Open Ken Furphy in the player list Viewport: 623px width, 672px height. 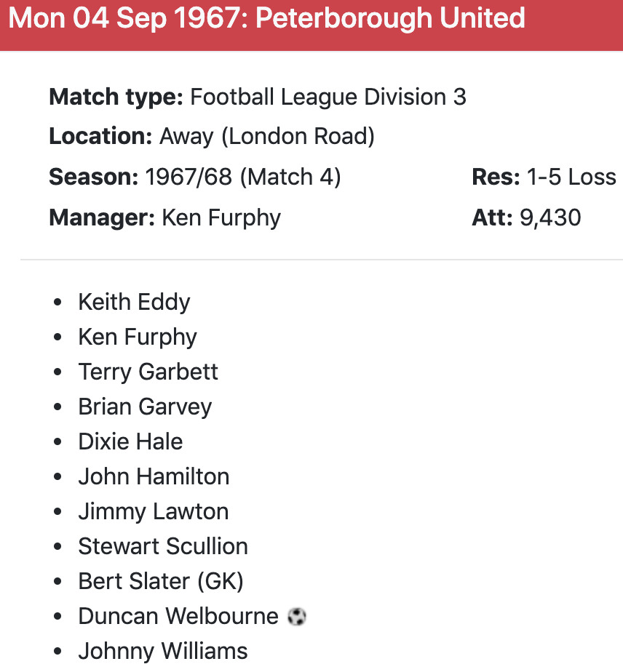[x=138, y=337]
